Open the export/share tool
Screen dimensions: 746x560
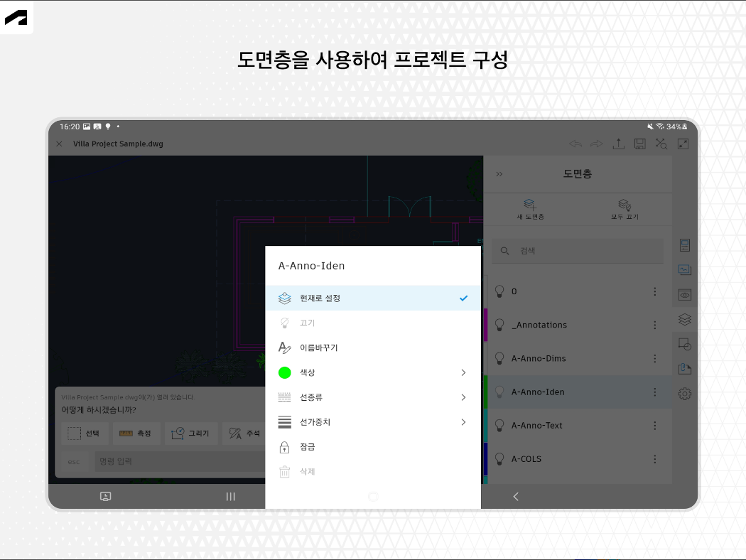pos(617,144)
